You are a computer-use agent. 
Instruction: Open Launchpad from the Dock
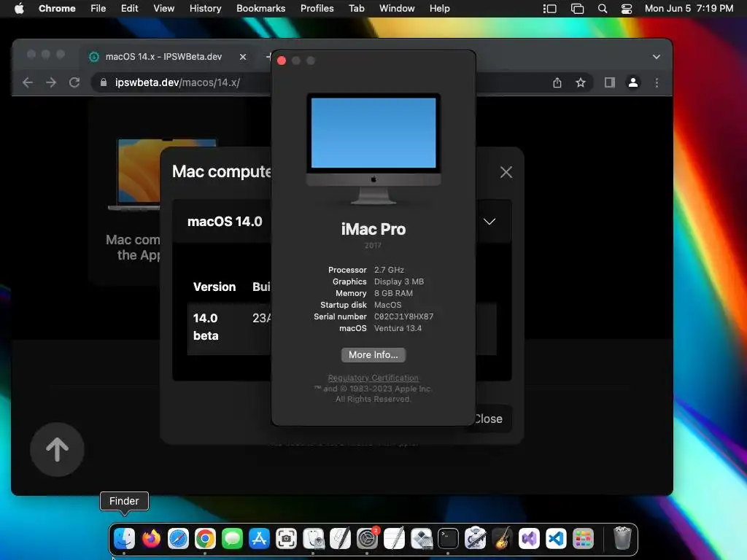(x=583, y=539)
